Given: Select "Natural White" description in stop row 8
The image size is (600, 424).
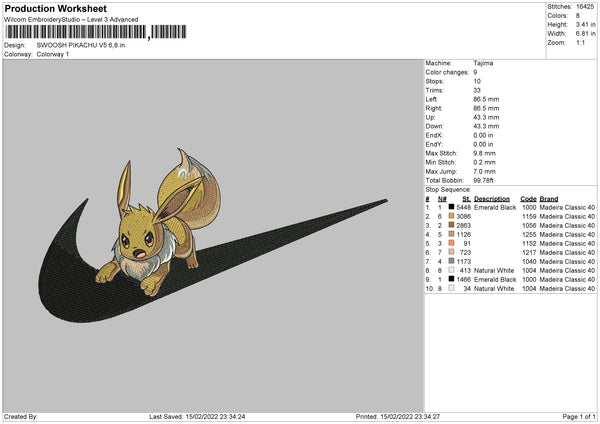Looking at the screenshot, I should (x=494, y=271).
